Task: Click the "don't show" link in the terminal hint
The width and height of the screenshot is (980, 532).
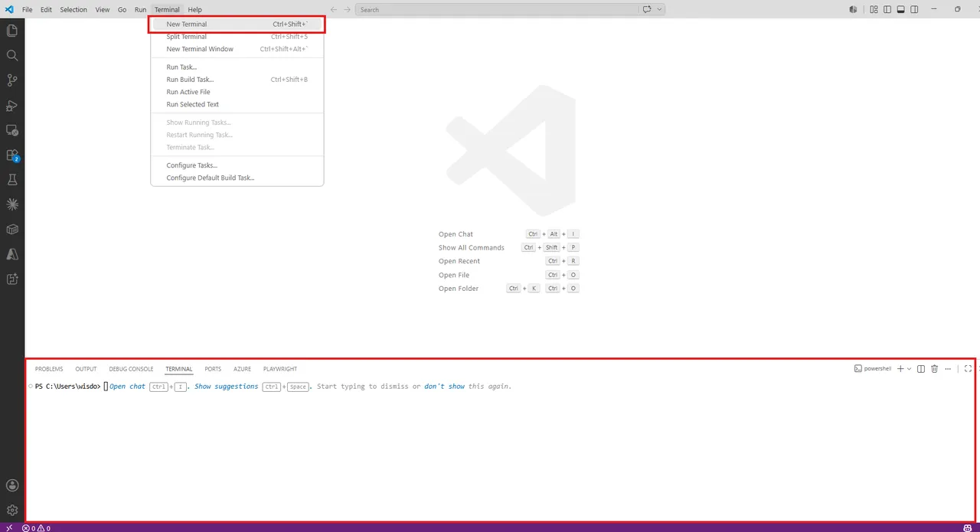Action: (445, 387)
